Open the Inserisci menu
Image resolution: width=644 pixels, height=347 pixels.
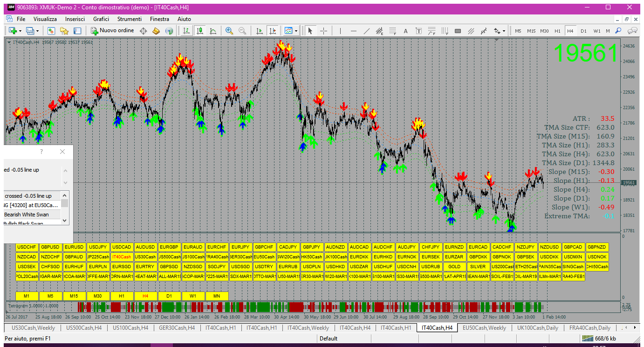coord(75,19)
